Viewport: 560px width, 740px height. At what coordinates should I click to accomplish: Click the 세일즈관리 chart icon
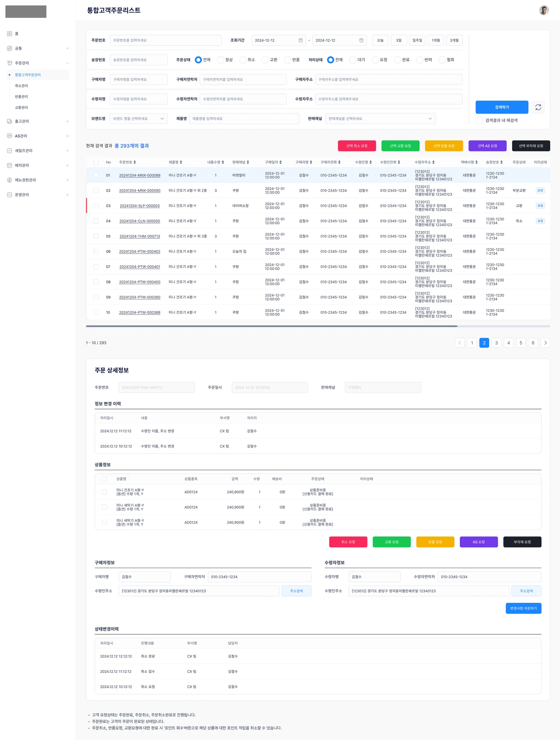[10, 151]
